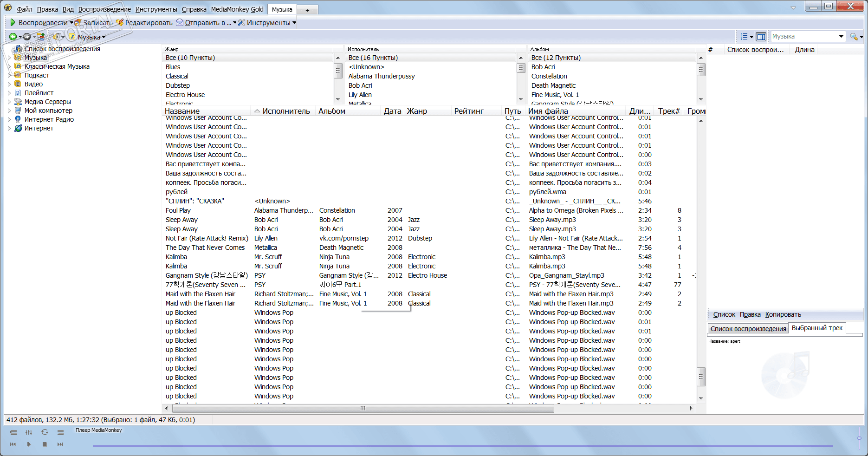Select the Мой компьютер tree node
Image resolution: width=868 pixels, height=456 pixels.
pos(48,111)
